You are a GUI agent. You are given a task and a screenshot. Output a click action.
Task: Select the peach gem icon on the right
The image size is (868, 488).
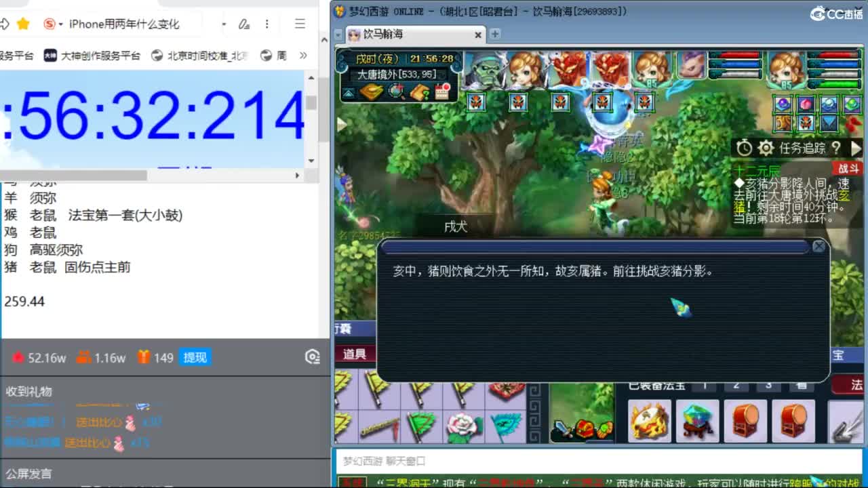tap(806, 104)
